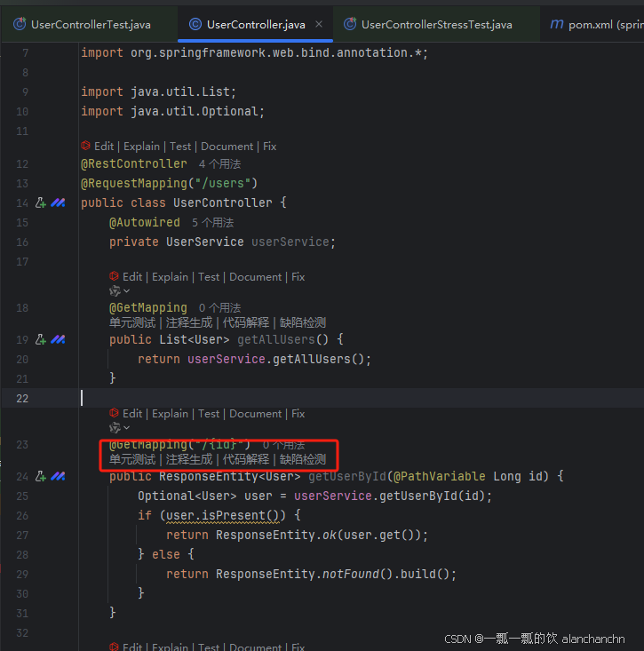The width and height of the screenshot is (644, 651).
Task: Click the '5 个用法' usages hint on @Autowired
Action: click(x=212, y=223)
